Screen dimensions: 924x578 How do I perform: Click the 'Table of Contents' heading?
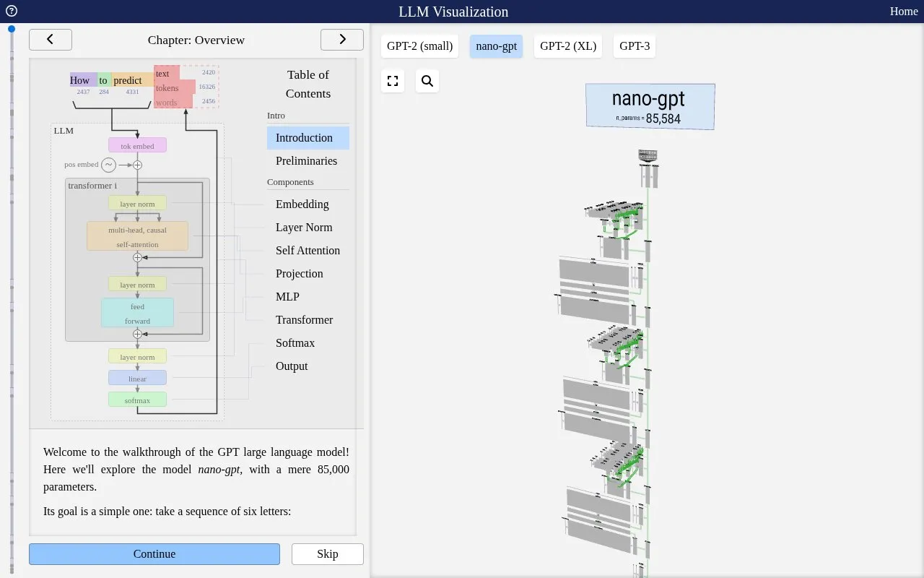point(308,84)
